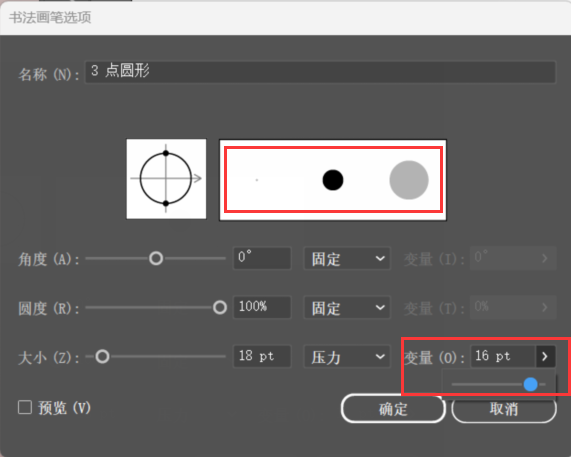Click the arrow beside the 16 pt variation field

coord(546,356)
